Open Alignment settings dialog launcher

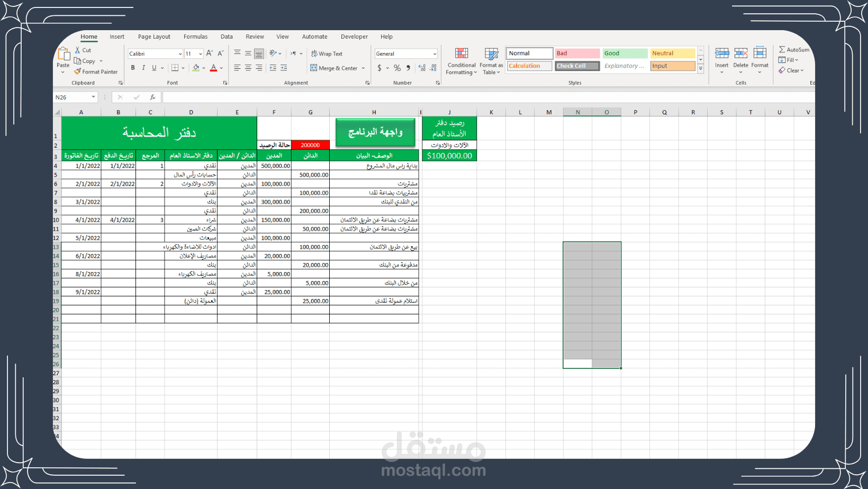pyautogui.click(x=367, y=83)
